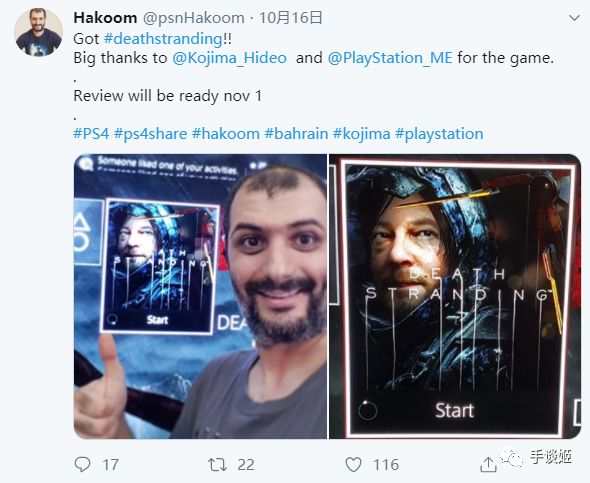Open the reply icon with 17 comments
The height and width of the screenshot is (483, 590).
click(x=82, y=464)
